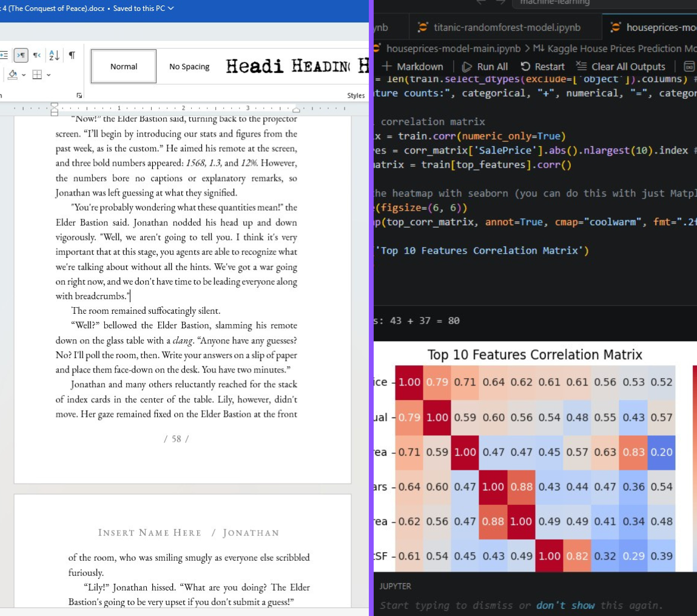697x616 pixels.
Task: Apply the No Spacing style
Action: tap(189, 66)
